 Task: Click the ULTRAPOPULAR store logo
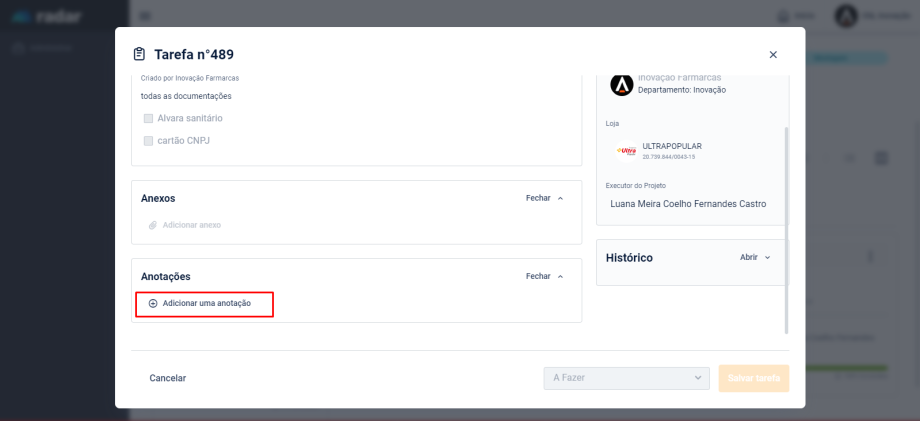coord(627,151)
